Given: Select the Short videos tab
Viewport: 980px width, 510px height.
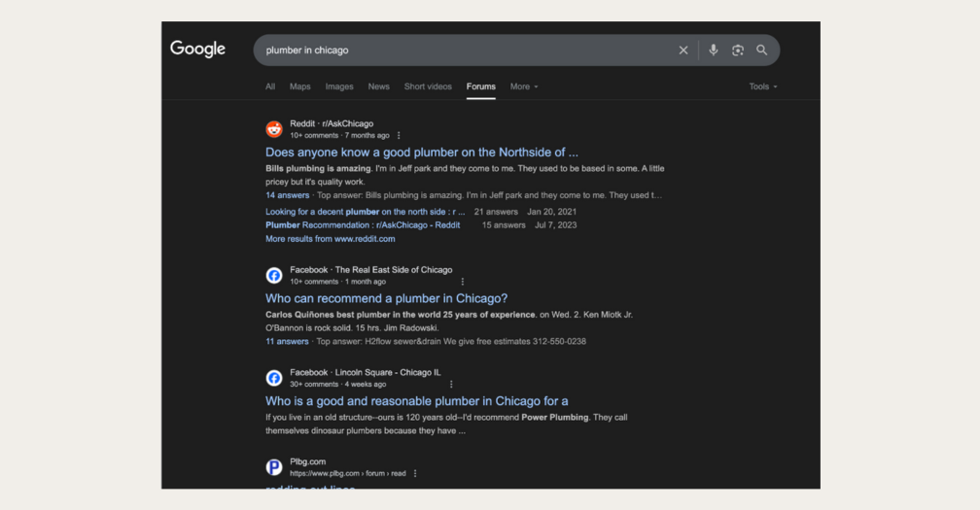Looking at the screenshot, I should pos(428,86).
